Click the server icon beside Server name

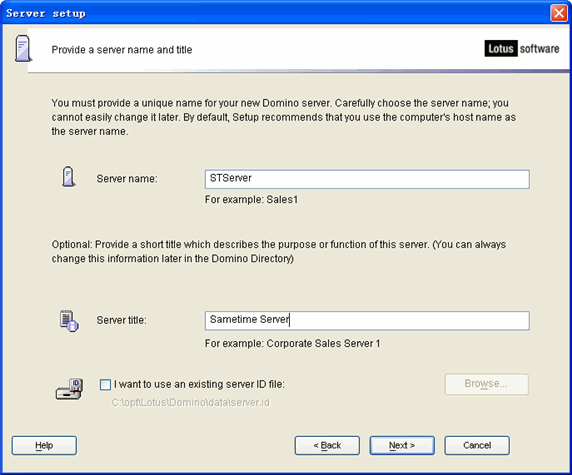(x=69, y=177)
